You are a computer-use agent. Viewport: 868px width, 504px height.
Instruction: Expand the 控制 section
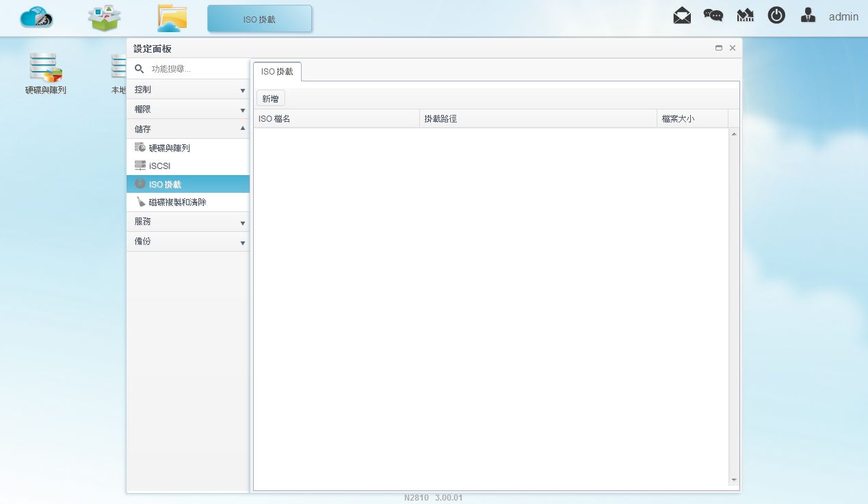[x=188, y=90]
